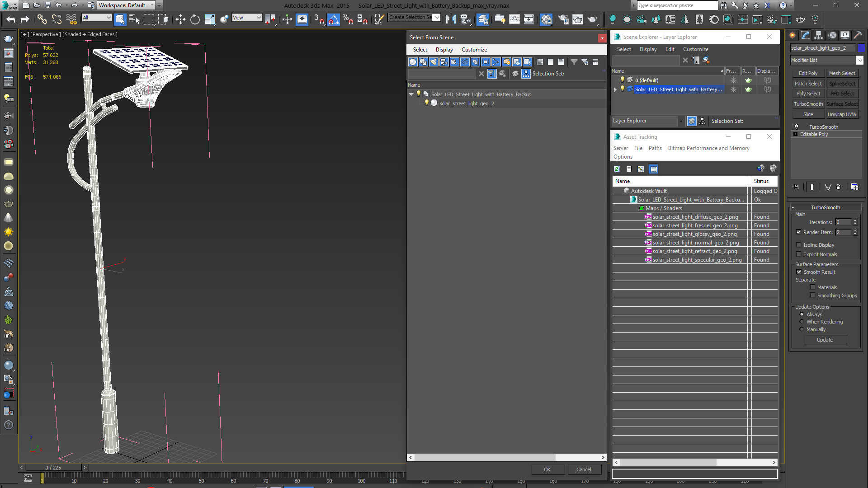Select the Move transform tool
The height and width of the screenshot is (488, 868).
coord(180,19)
